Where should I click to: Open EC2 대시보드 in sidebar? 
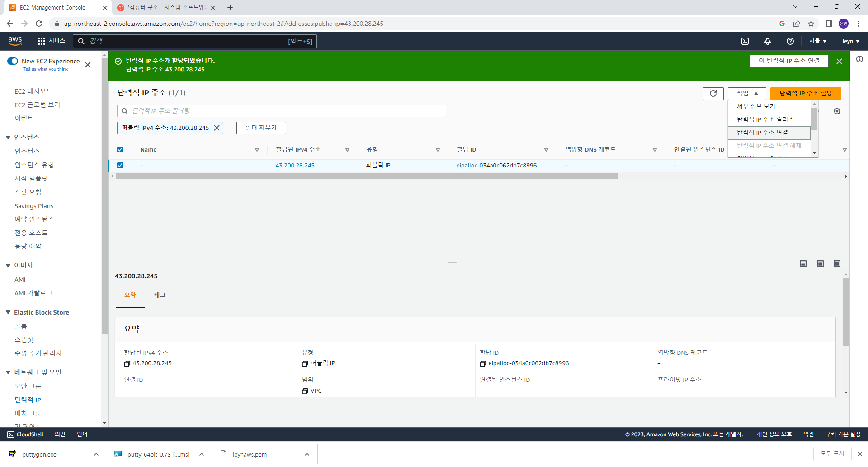[x=33, y=91]
